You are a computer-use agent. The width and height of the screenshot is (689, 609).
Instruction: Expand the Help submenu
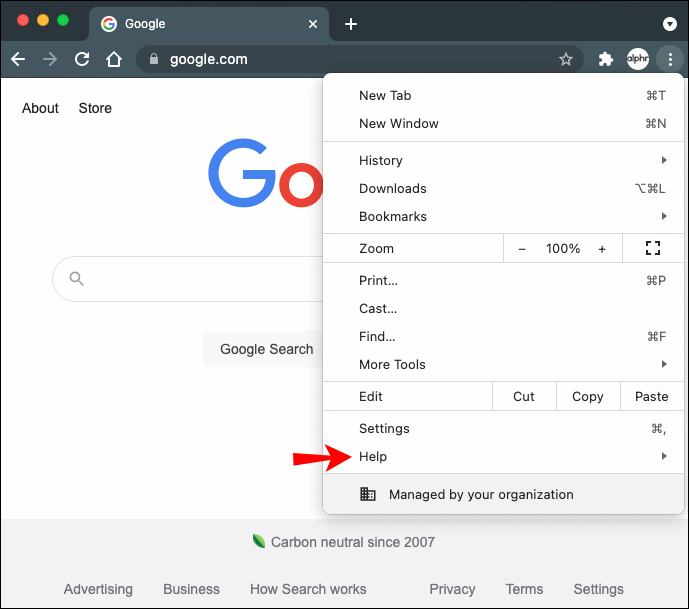(x=503, y=457)
